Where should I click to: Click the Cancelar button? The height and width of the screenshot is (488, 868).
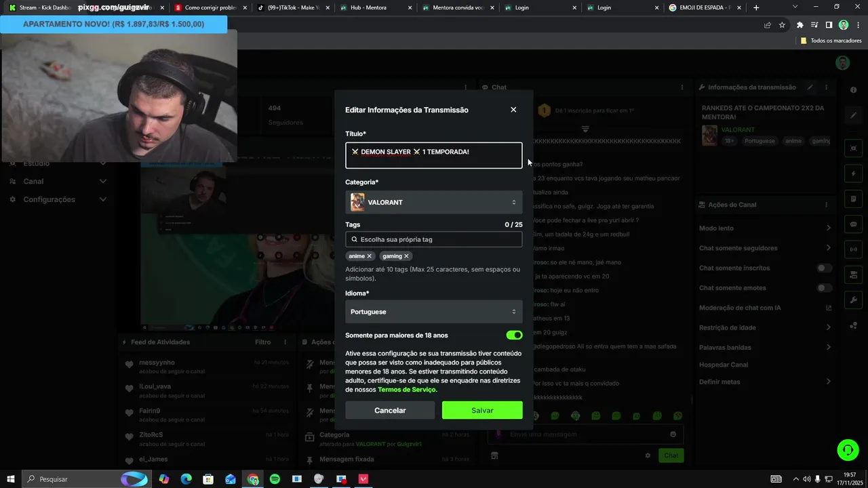point(390,410)
